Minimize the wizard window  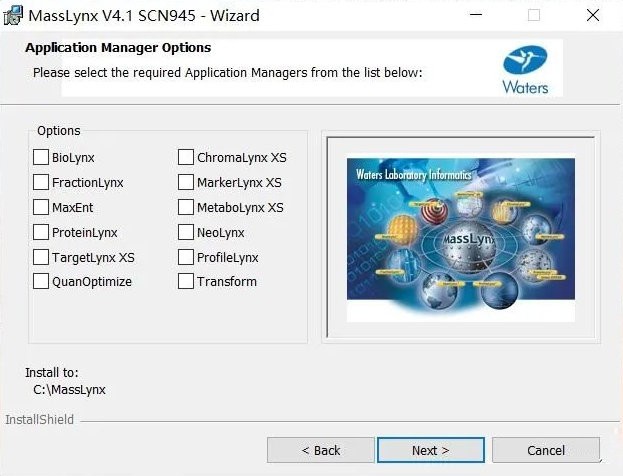click(476, 15)
